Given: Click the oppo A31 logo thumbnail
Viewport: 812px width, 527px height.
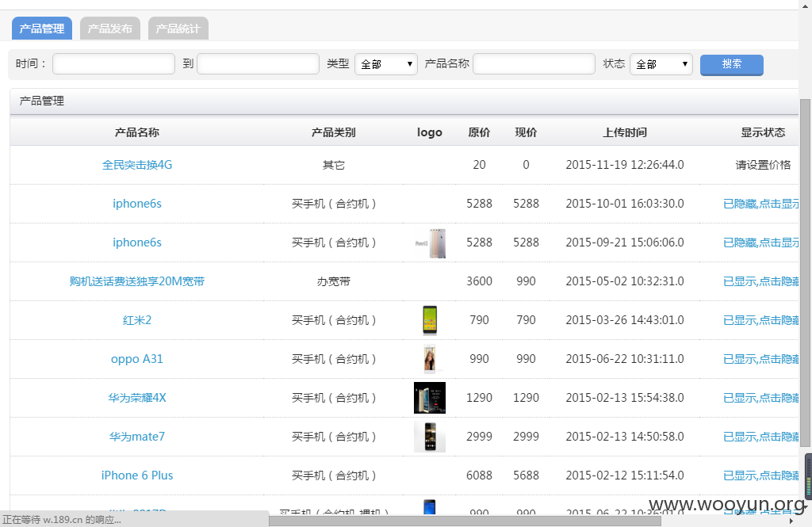Looking at the screenshot, I should [x=430, y=359].
